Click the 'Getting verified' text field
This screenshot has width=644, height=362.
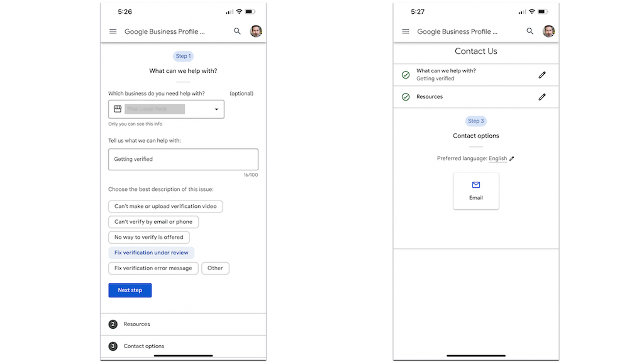(x=183, y=159)
